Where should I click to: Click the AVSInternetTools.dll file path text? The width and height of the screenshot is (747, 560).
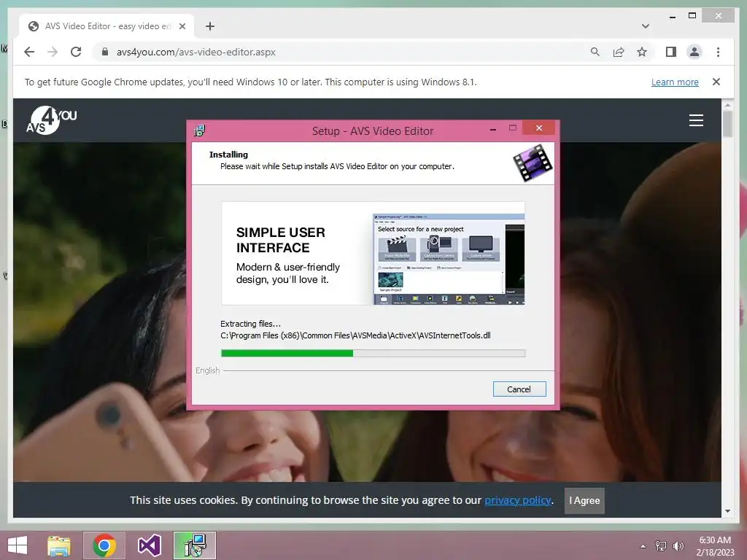click(355, 335)
